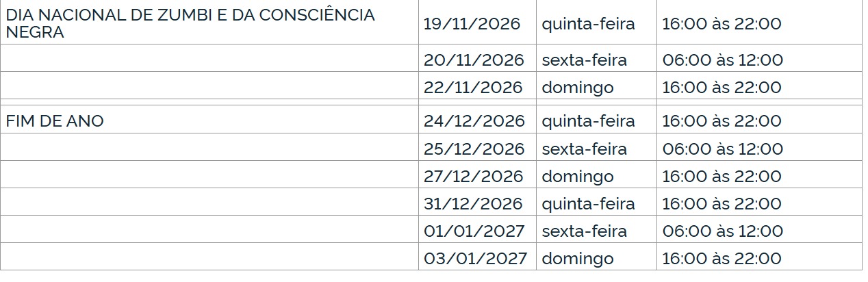This screenshot has height=282, width=868.
Task: Select the 'FIM DE ANO' cell
Action: [55, 121]
